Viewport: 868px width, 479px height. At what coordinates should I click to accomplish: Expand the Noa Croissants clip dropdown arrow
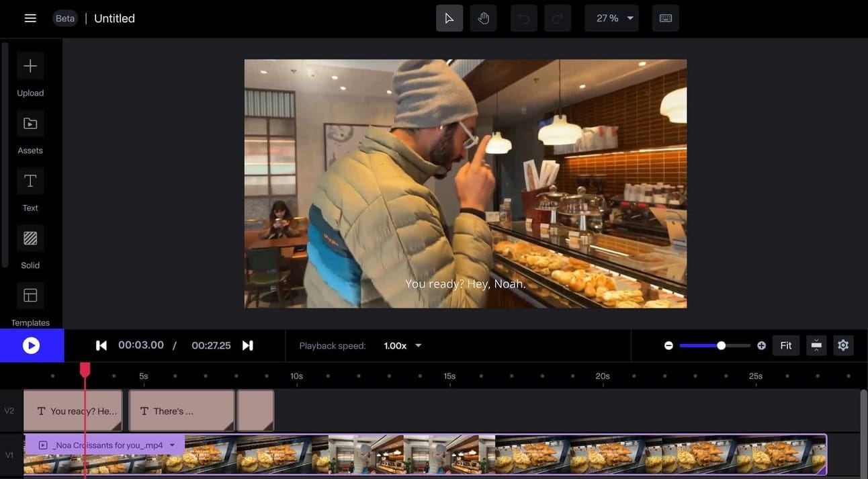tap(173, 445)
